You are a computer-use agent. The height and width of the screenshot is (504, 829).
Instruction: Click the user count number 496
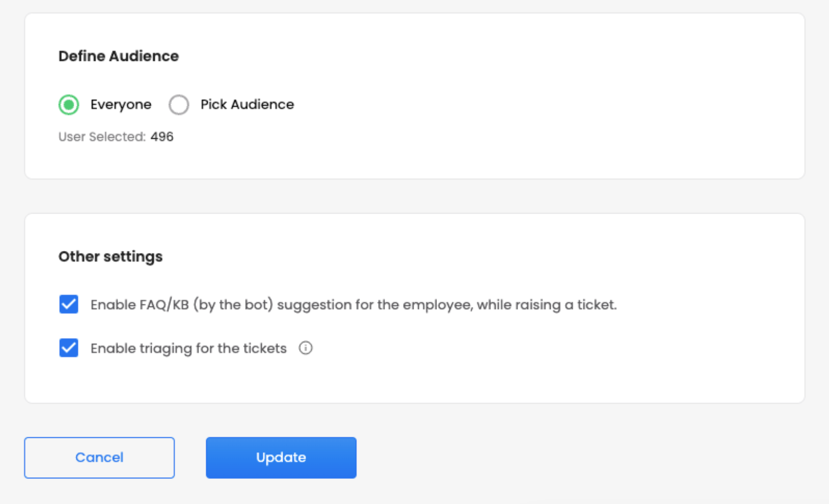(x=162, y=137)
